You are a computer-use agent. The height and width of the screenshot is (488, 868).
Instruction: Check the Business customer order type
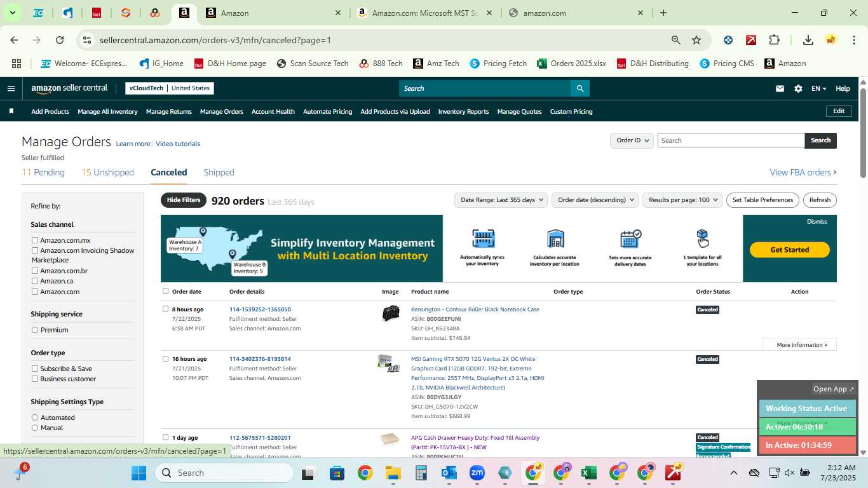[35, 379]
